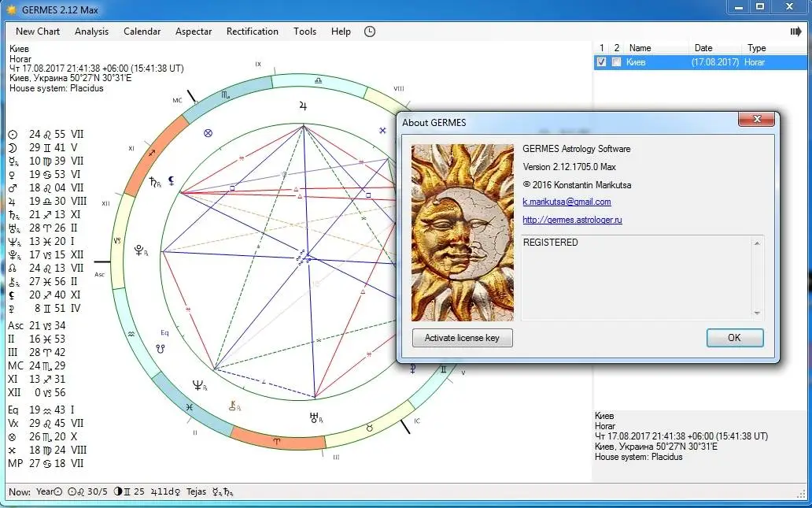Screen dimensions: 812x508
Task: Open the Calendar menu
Action: (x=142, y=31)
